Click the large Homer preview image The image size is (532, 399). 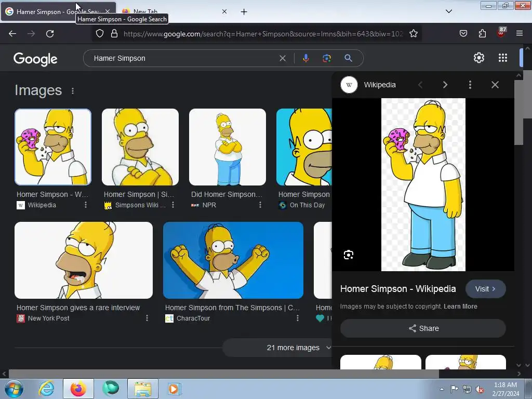coord(423,184)
